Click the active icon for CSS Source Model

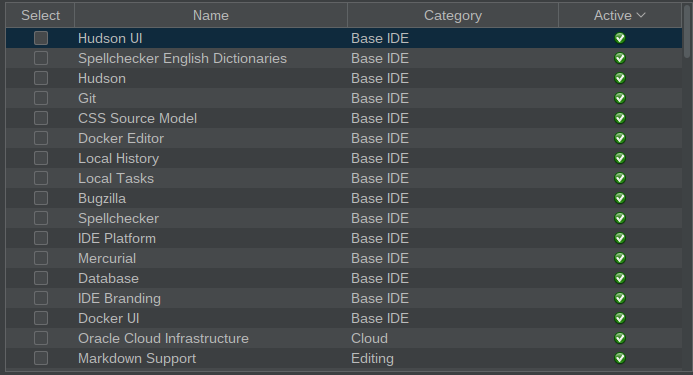point(620,118)
